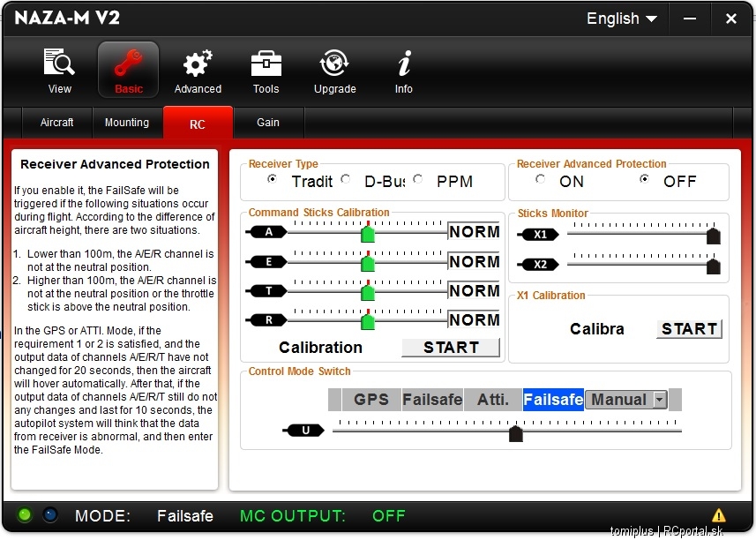Select PPM receiver type radio
The image size is (756, 540).
tap(418, 179)
